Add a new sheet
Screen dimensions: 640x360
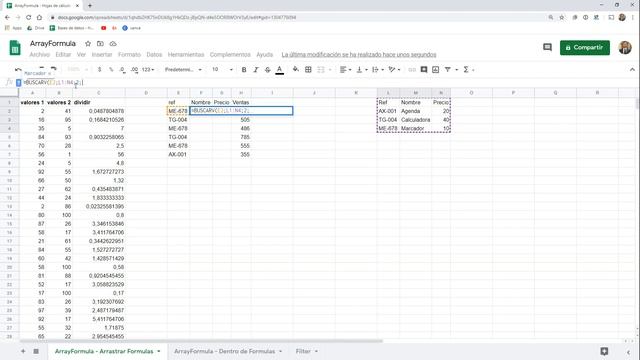[23, 351]
